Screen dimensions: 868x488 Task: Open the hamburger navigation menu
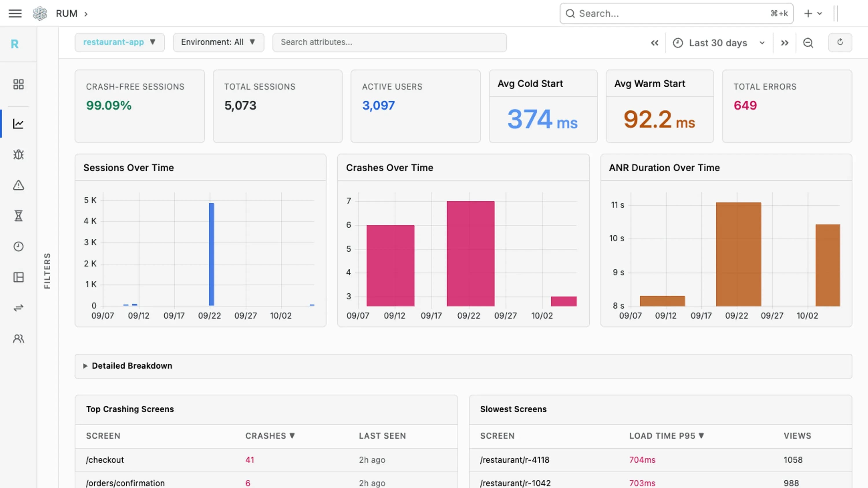coord(15,14)
